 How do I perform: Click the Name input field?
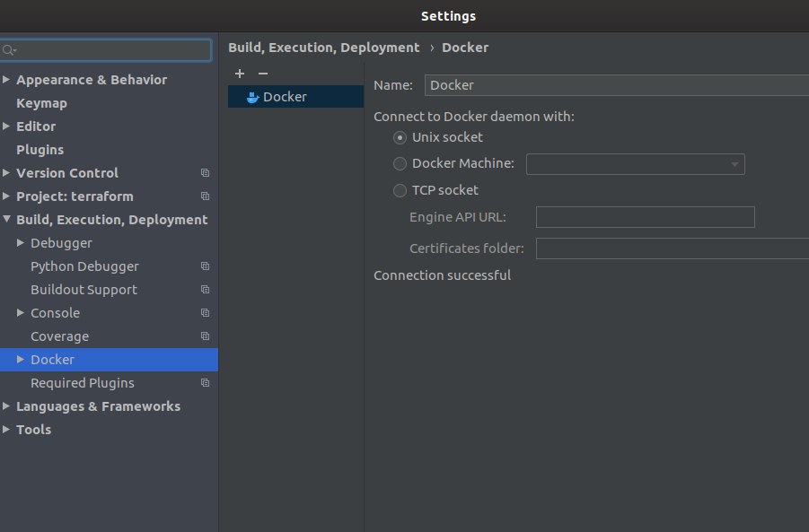(x=617, y=85)
